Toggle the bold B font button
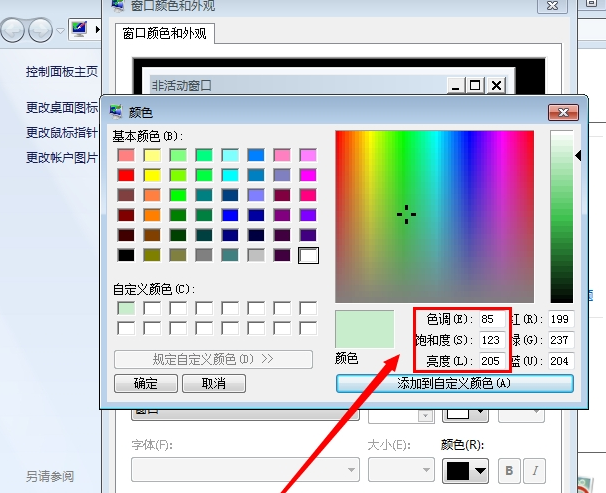This screenshot has width=606, height=493. (509, 470)
